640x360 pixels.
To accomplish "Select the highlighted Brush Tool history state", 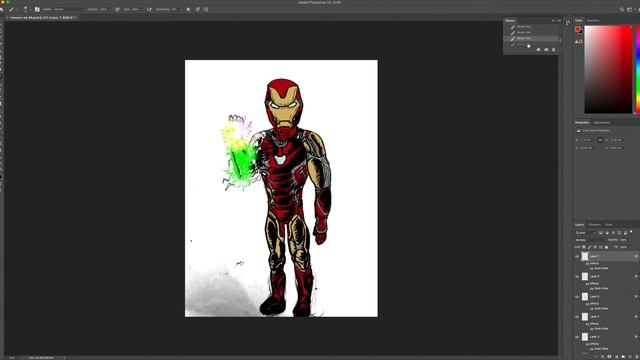I will (532, 38).
